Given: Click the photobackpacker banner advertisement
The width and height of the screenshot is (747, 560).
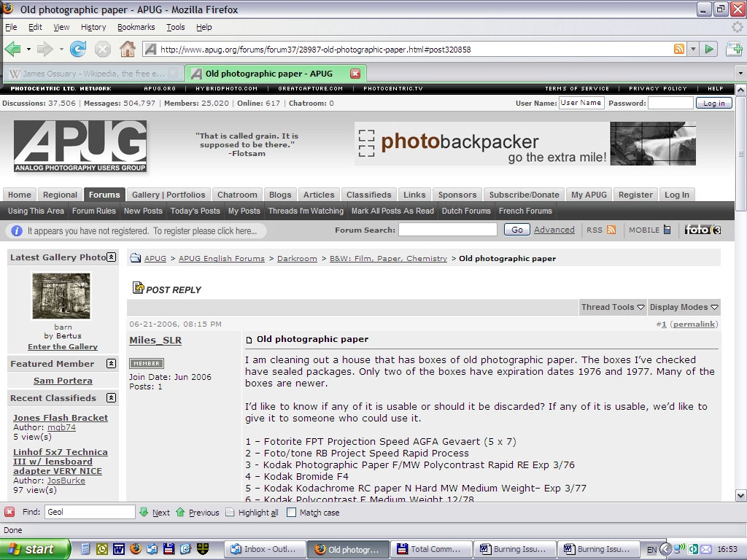Looking at the screenshot, I should click(525, 144).
